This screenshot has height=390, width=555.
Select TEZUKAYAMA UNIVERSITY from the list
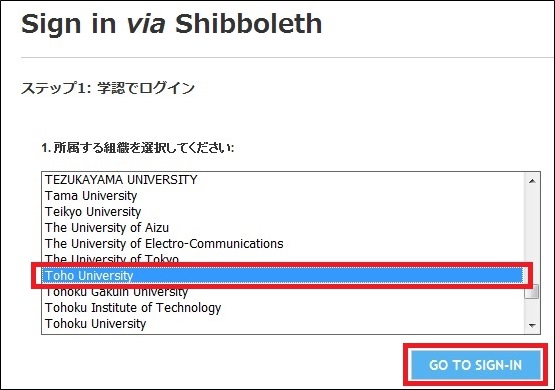282,180
